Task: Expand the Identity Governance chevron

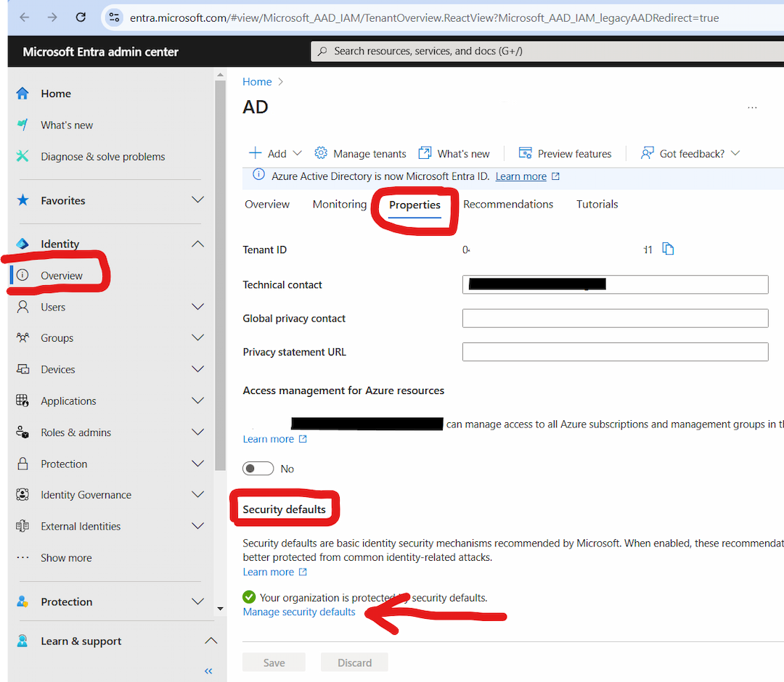Action: tap(198, 495)
